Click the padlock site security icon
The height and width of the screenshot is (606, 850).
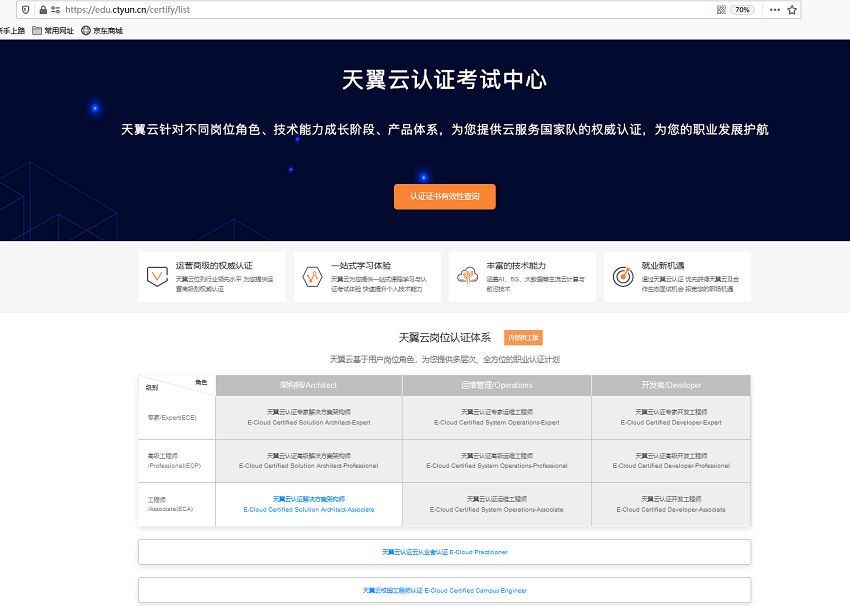(43, 10)
